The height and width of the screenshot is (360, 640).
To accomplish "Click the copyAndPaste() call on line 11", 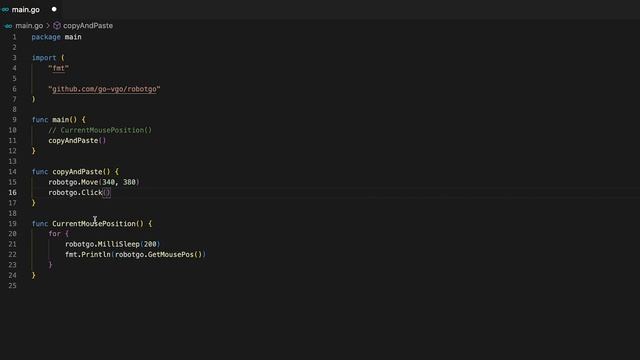I will (77, 140).
